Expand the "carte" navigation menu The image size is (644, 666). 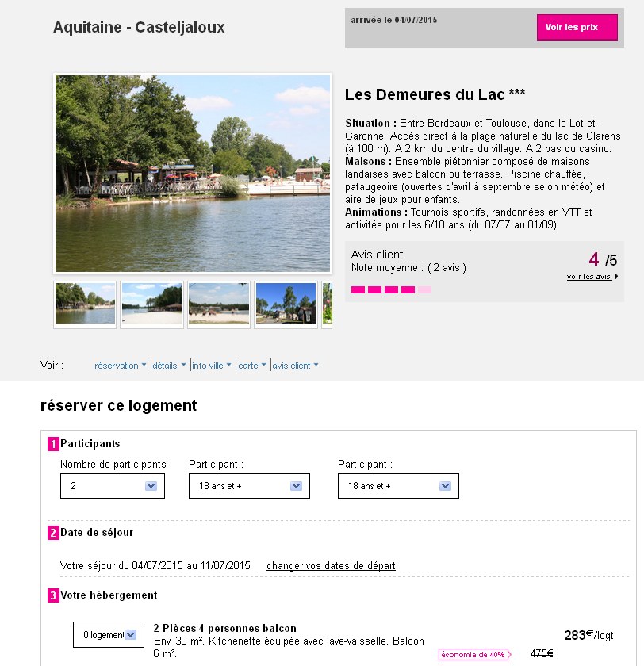(252, 366)
